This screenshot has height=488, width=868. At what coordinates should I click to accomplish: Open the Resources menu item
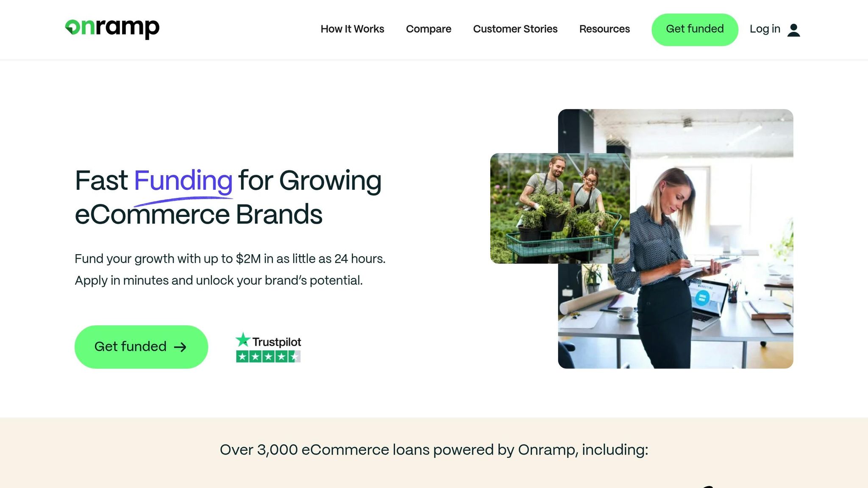(604, 29)
